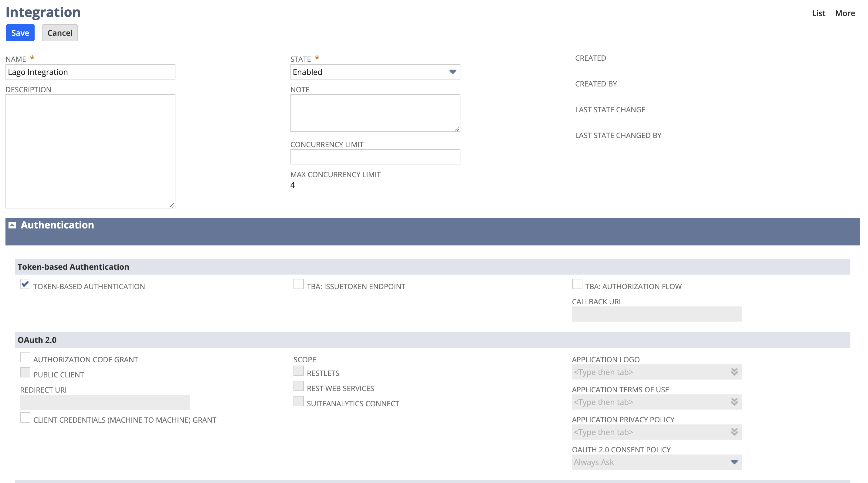Click the Integration page title
The image size is (868, 483).
tap(43, 12)
